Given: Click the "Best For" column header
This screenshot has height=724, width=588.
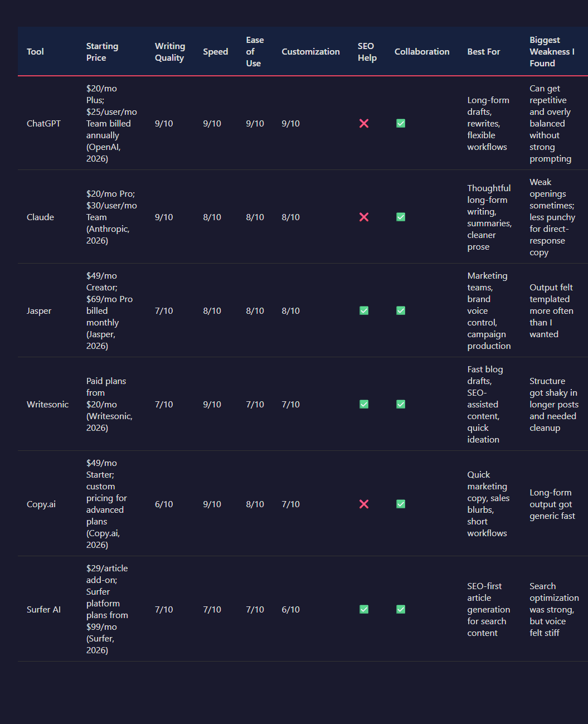Looking at the screenshot, I should tap(483, 51).
